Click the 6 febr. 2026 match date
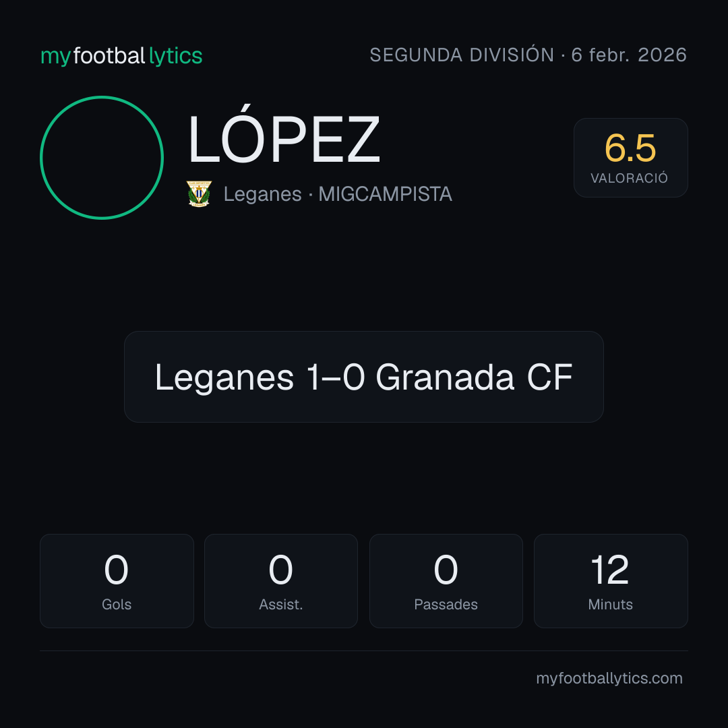 pos(629,55)
